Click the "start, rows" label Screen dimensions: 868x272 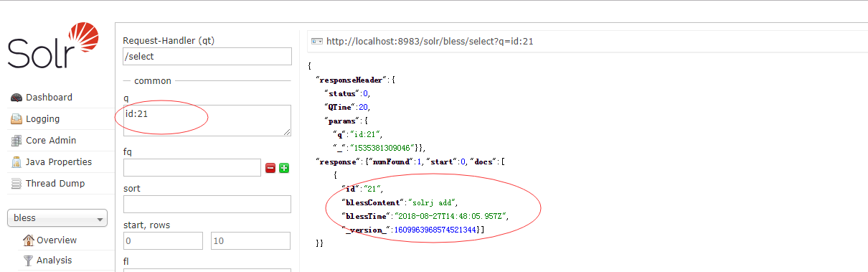click(x=146, y=225)
